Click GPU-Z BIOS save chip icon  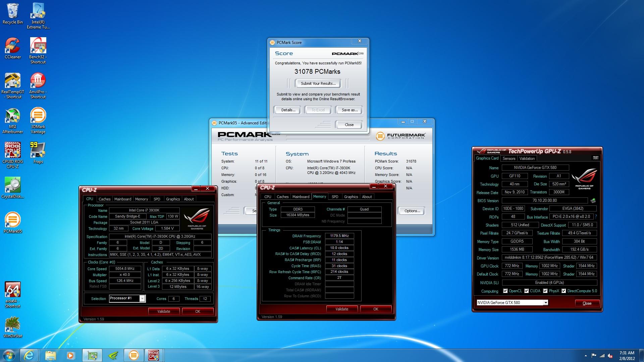[x=593, y=200]
